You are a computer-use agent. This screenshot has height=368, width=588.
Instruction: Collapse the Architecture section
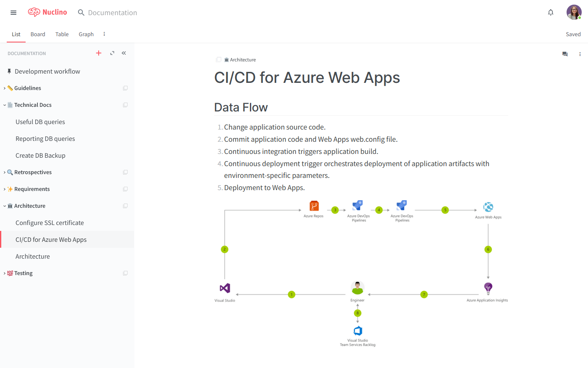pos(4,206)
